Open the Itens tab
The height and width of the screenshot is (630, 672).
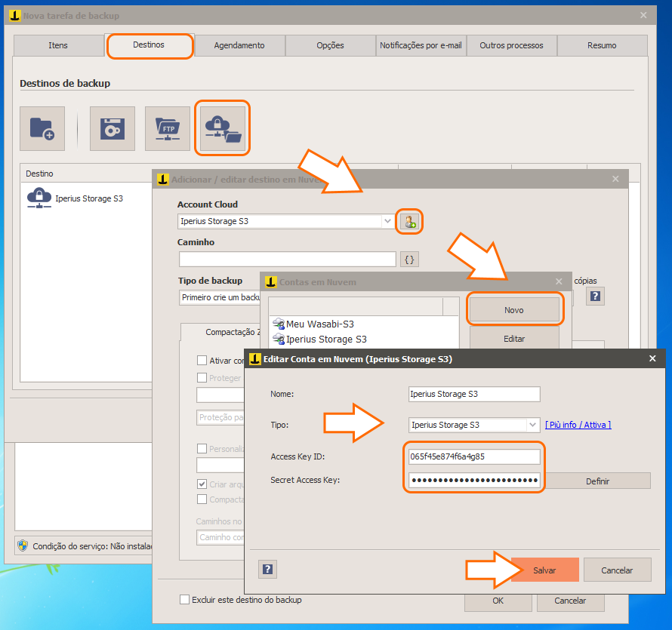click(58, 45)
